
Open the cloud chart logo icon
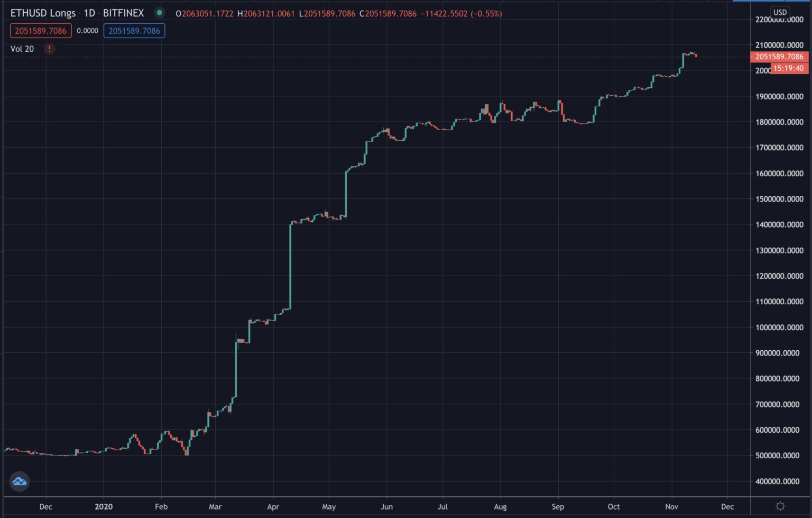tap(20, 481)
